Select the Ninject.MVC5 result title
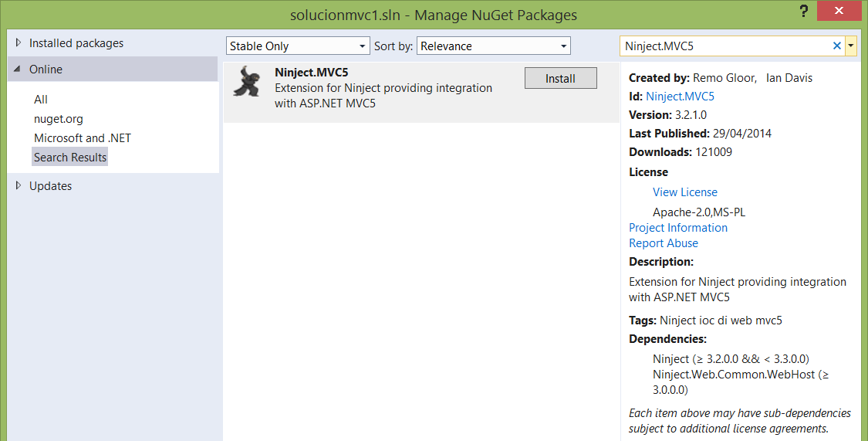This screenshot has width=868, height=441. [x=311, y=73]
